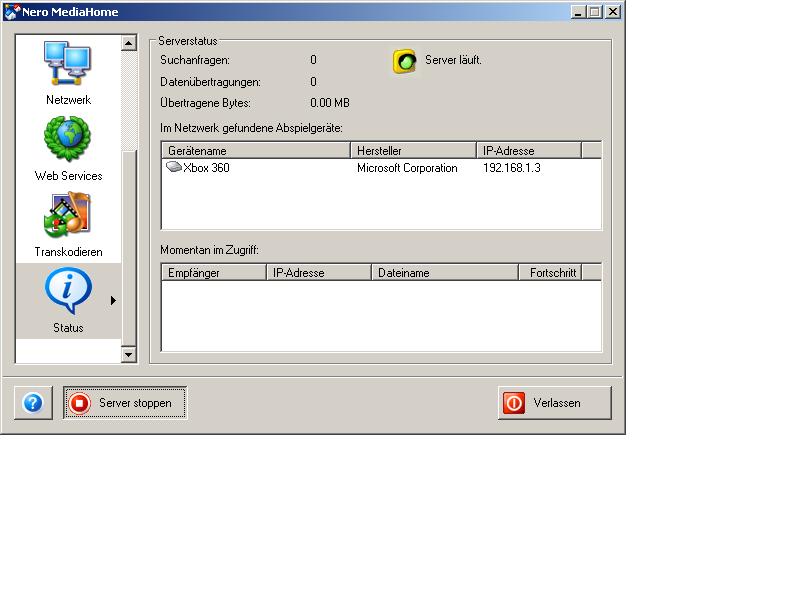Click the Verlassen button
Screen dimensions: 800x600
tap(555, 403)
